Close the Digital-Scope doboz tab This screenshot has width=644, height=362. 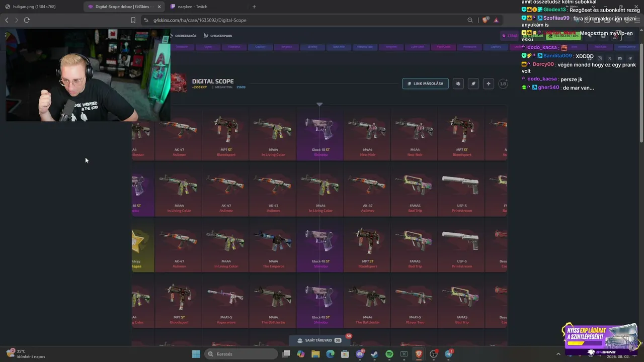(159, 7)
